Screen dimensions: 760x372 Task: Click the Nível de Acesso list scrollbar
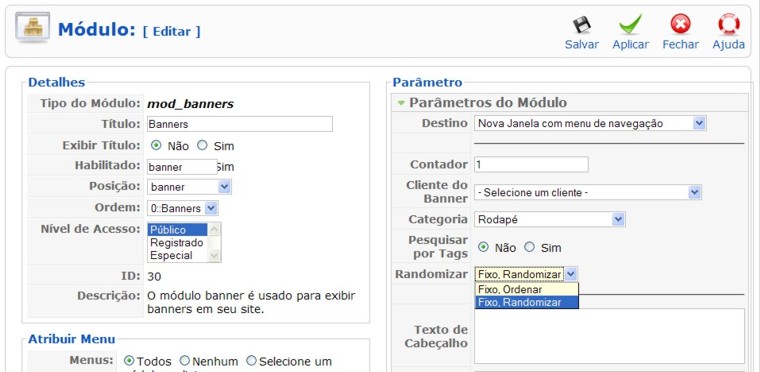click(x=214, y=243)
